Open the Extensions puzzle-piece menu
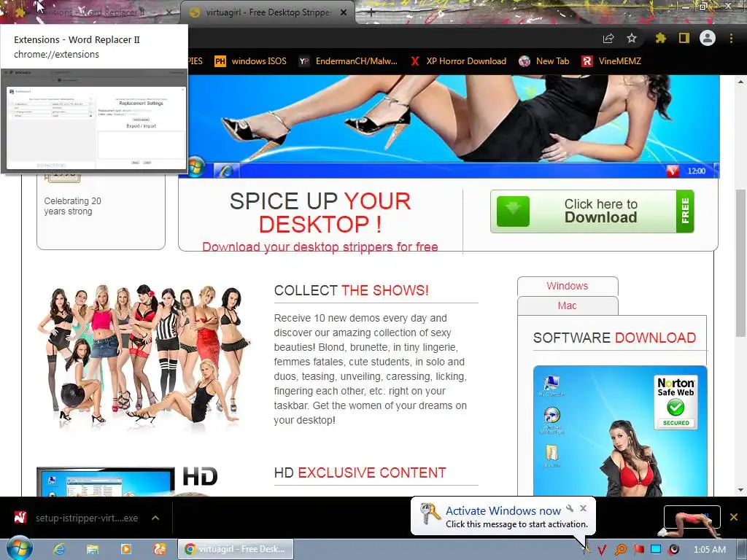Viewport: 747px width, 560px height. click(x=660, y=38)
